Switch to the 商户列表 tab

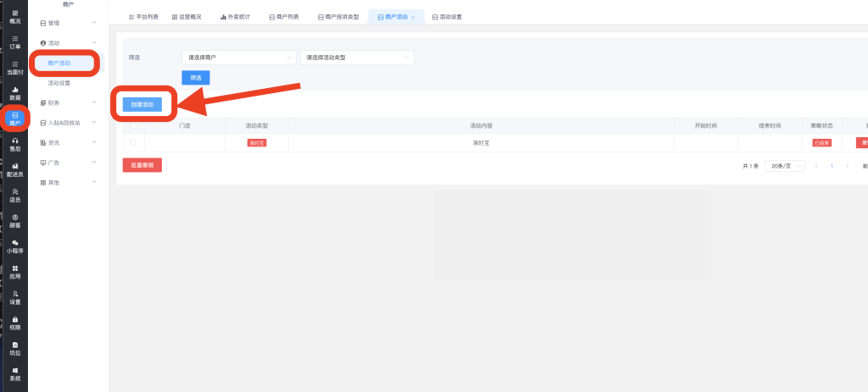(x=285, y=17)
